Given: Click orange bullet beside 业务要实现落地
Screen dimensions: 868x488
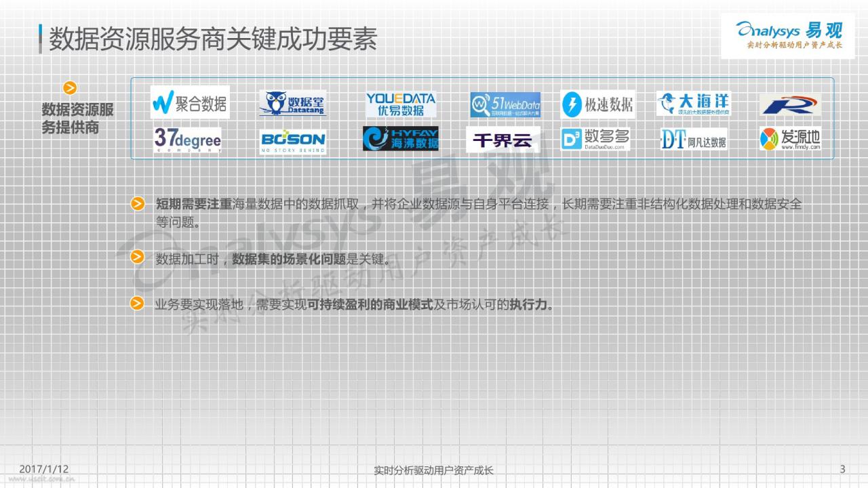Looking at the screenshot, I should (x=138, y=302).
